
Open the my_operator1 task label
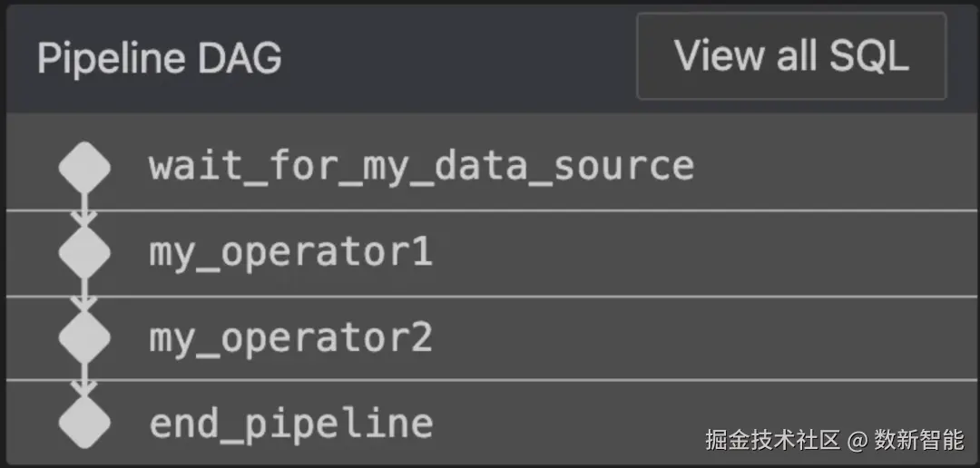[290, 253]
